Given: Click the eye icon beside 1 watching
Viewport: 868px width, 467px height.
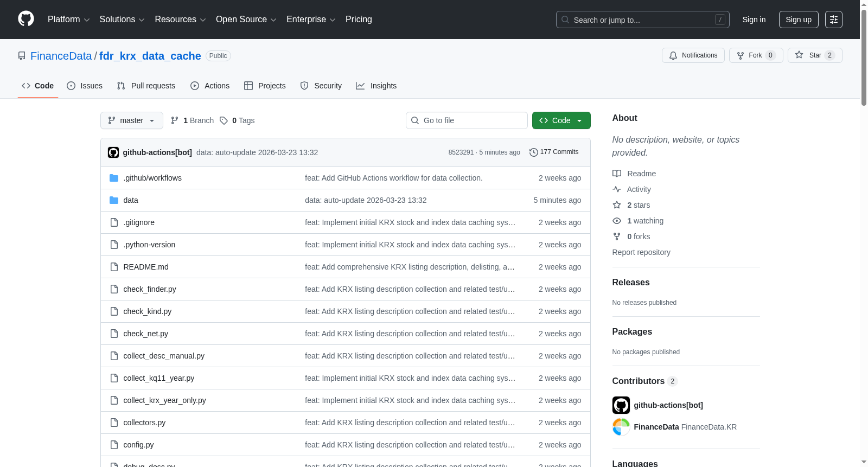Looking at the screenshot, I should click(x=617, y=221).
